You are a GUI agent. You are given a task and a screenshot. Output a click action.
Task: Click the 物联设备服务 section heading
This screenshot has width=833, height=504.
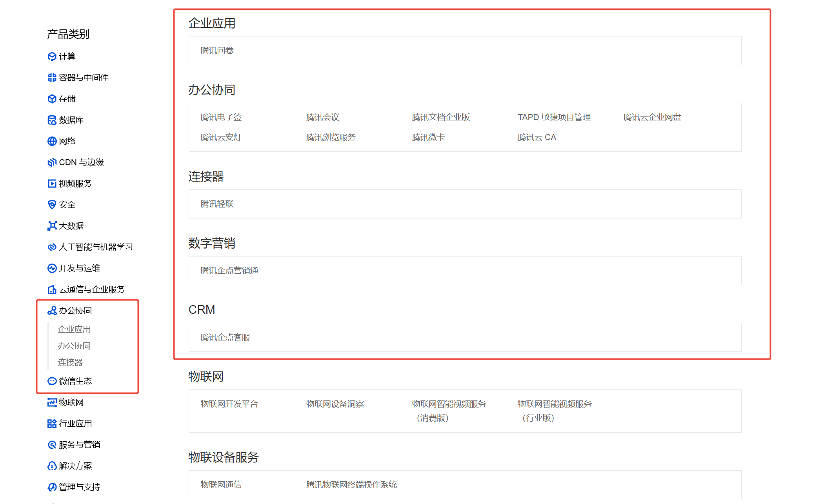pyautogui.click(x=224, y=457)
